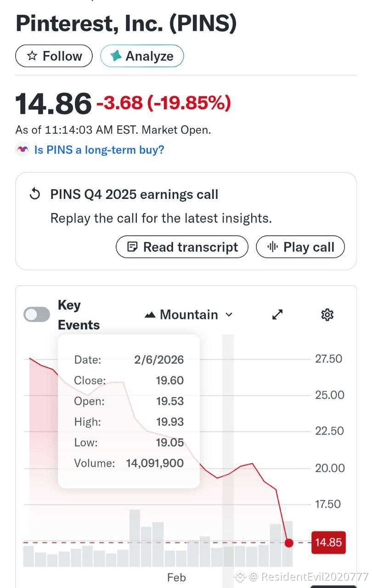
Task: Open chart settings gear
Action: click(x=327, y=315)
